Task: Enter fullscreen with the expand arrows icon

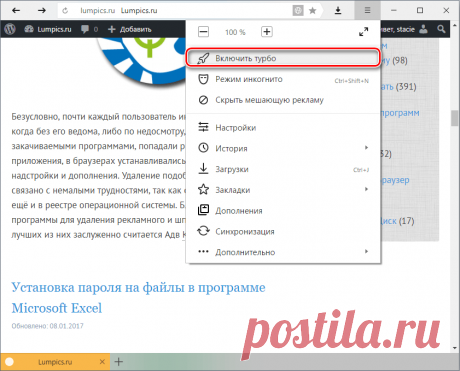Action: coord(364,32)
